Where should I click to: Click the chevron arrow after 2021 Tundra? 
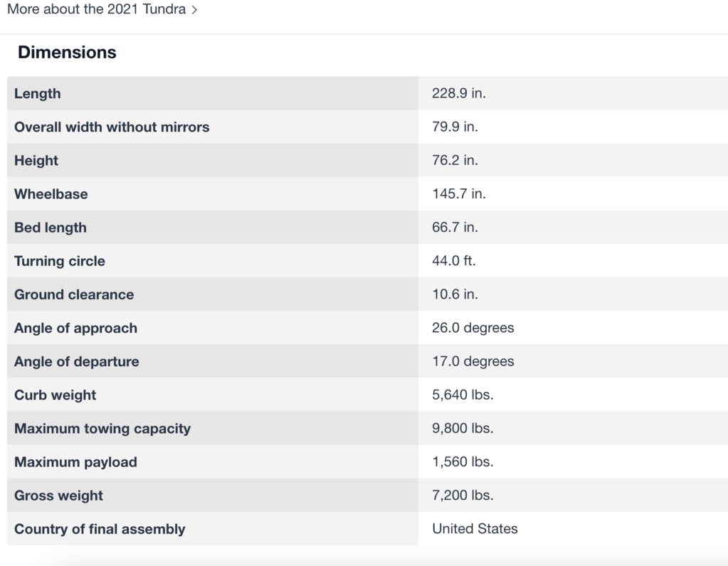(194, 11)
